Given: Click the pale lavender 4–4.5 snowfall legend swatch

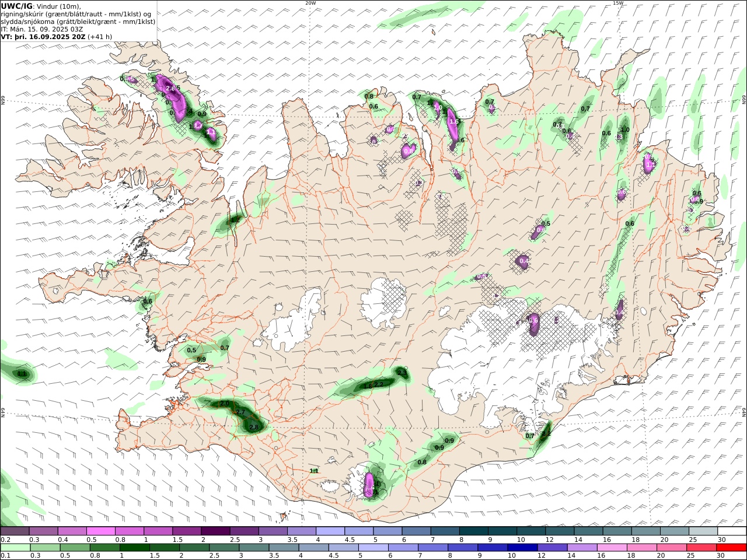Looking at the screenshot, I should 330,531.
